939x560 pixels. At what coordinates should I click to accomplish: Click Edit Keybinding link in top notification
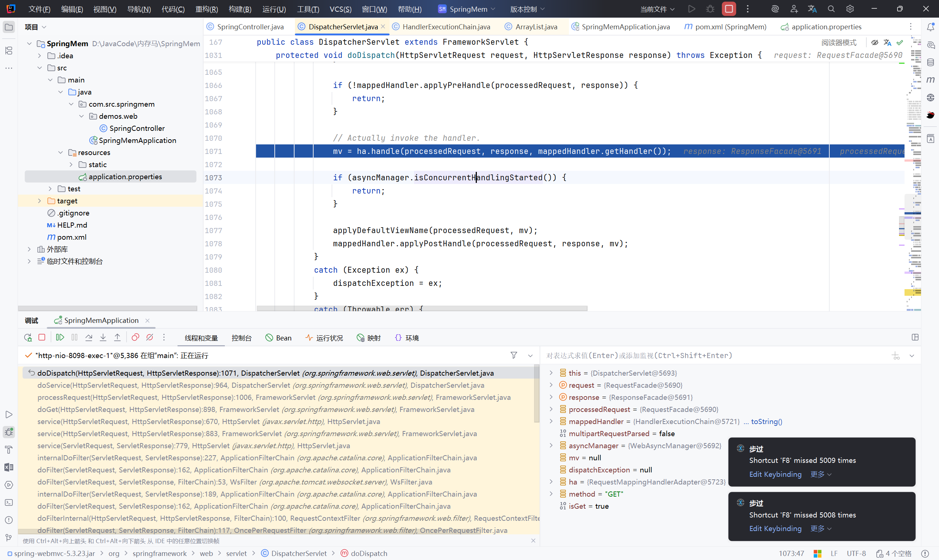pos(775,474)
